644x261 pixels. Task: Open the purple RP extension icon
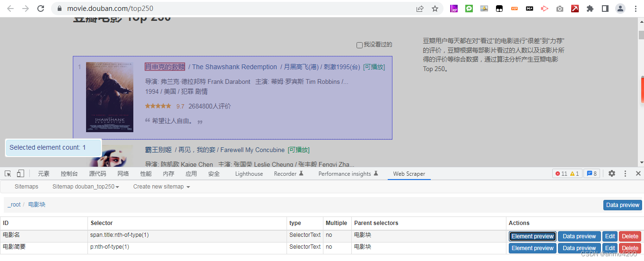[x=454, y=9]
